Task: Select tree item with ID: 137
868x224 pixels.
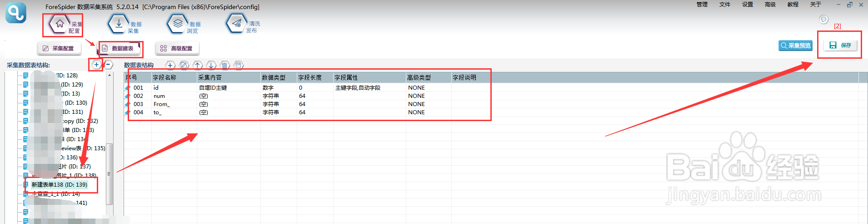Action: [x=75, y=166]
